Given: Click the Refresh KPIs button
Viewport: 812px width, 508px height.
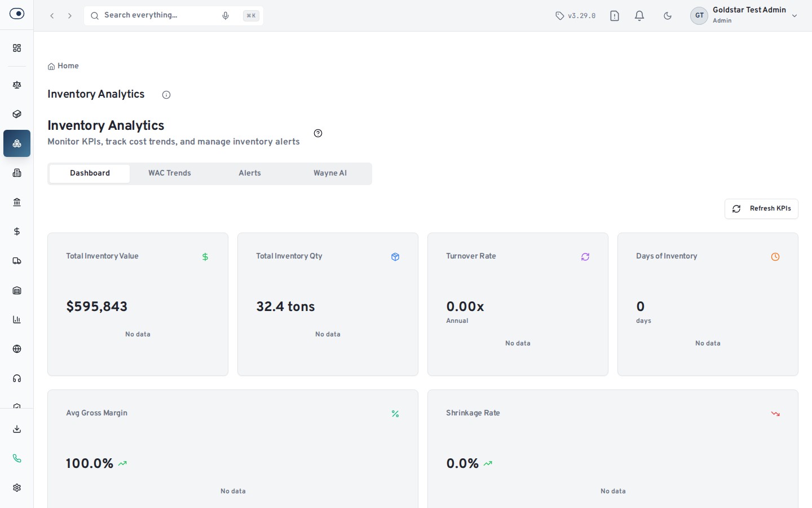Looking at the screenshot, I should 761,209.
